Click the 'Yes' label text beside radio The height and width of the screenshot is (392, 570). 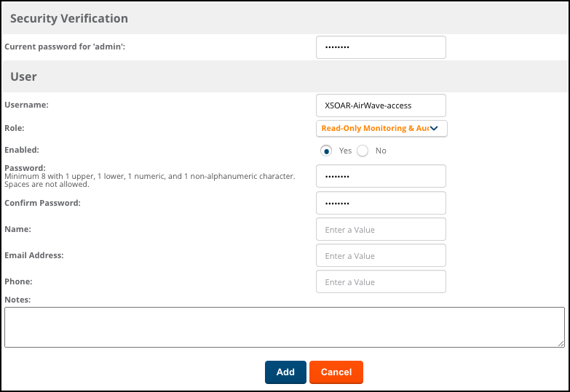pyautogui.click(x=345, y=151)
